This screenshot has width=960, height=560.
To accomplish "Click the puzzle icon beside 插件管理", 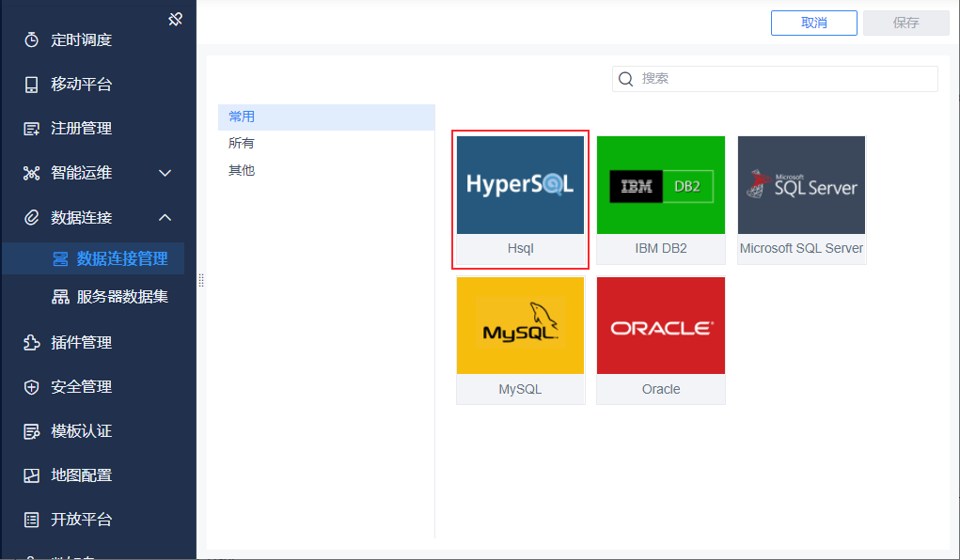I will (31, 343).
